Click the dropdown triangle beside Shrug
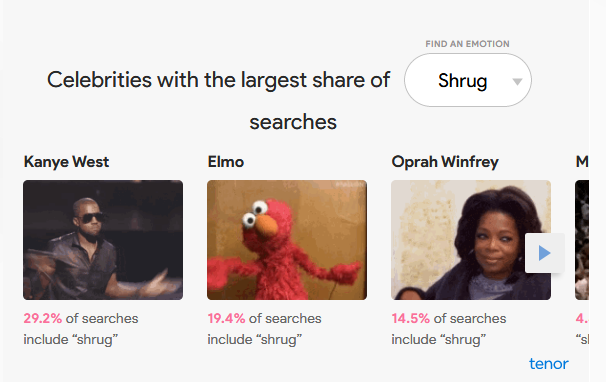 coord(517,82)
